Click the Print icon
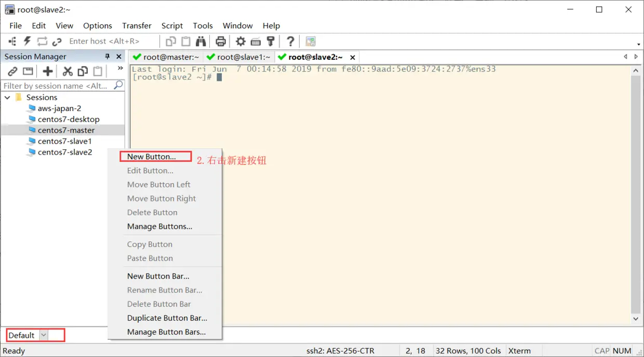This screenshot has height=357, width=644. coord(221,42)
